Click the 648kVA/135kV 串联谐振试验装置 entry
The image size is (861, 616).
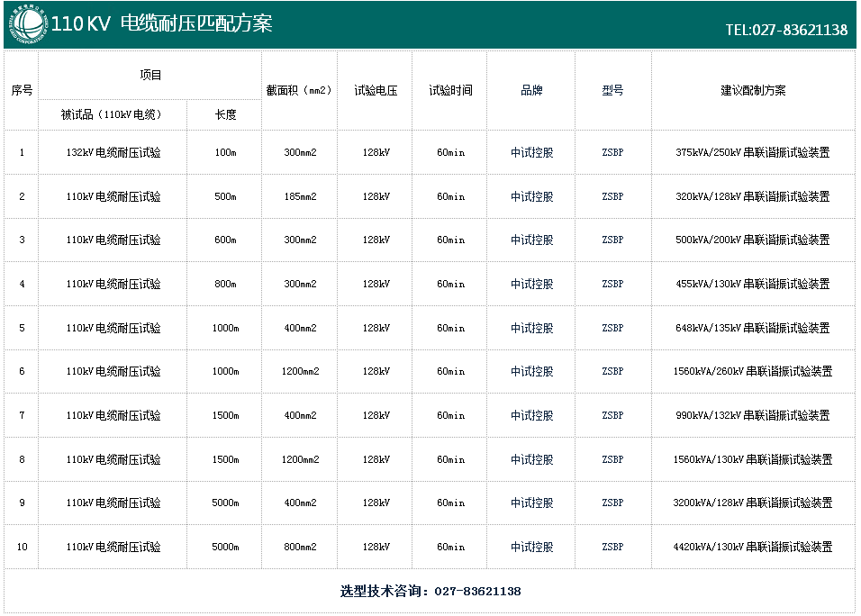752,328
